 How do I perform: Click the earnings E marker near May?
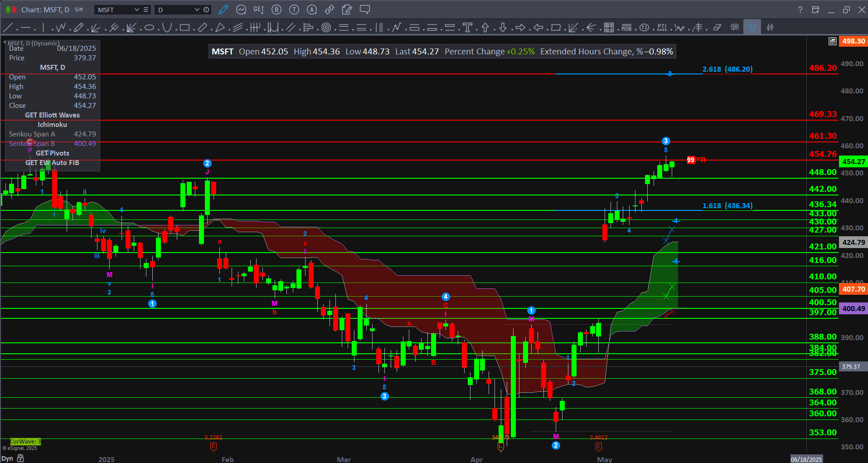[x=598, y=447]
